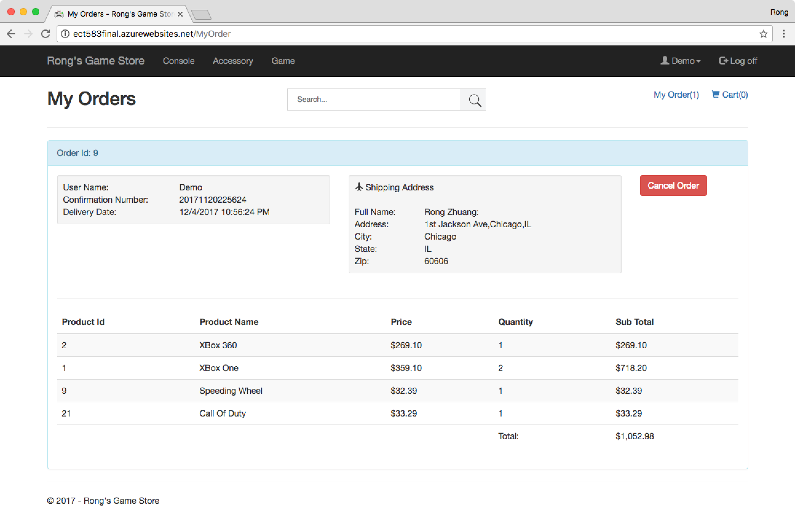Bookmark this page with the star icon
Image resolution: width=795 pixels, height=532 pixels.
tap(763, 33)
